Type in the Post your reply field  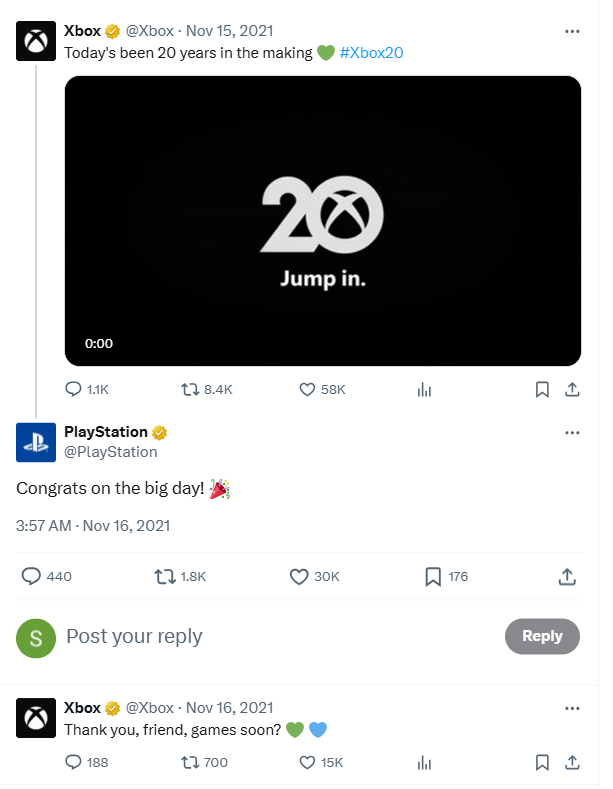[270, 636]
